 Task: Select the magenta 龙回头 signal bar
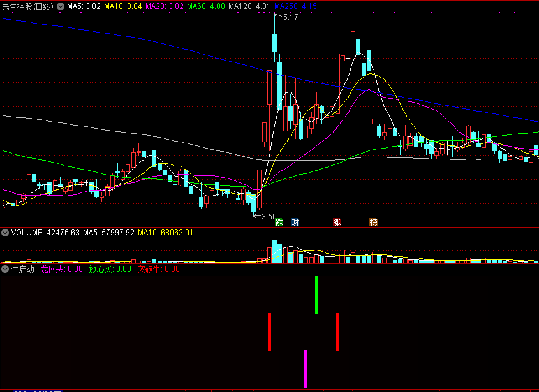pos(306,369)
